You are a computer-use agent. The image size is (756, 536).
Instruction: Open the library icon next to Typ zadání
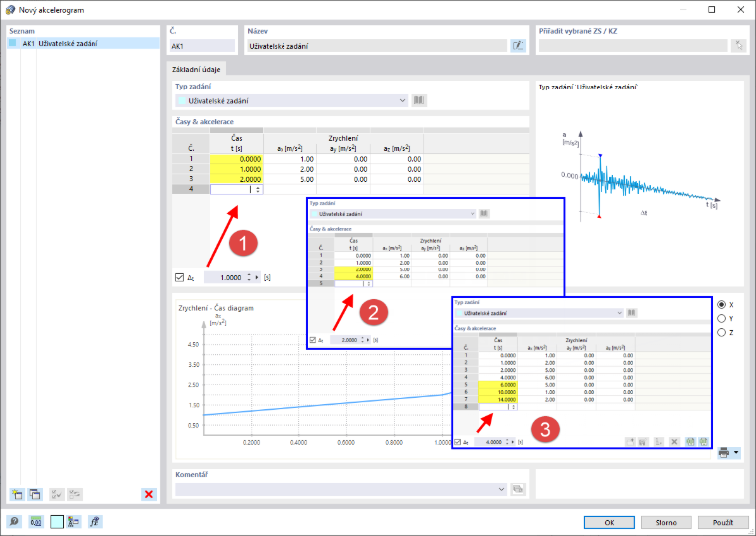[x=419, y=100]
